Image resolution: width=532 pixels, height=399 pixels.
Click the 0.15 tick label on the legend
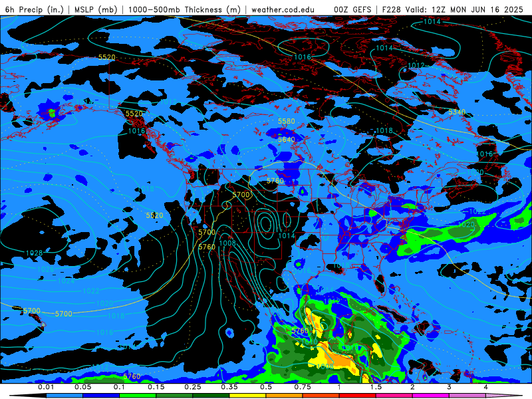pos(156,387)
